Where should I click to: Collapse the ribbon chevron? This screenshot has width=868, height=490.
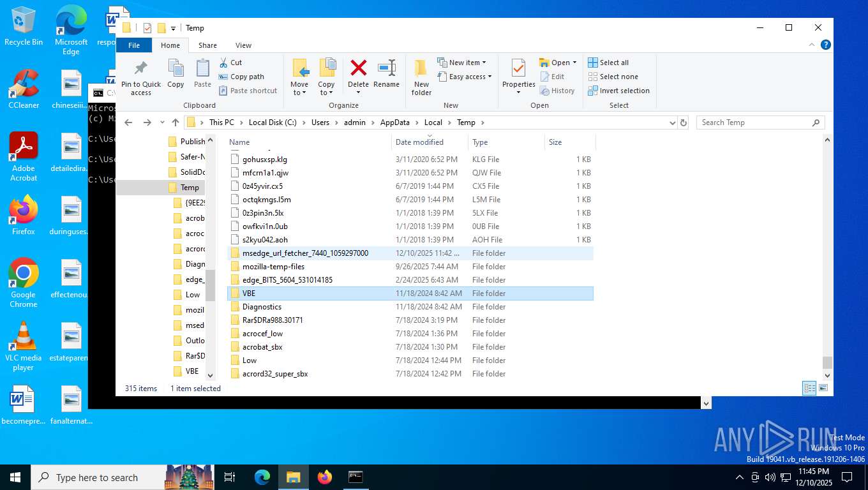point(812,45)
